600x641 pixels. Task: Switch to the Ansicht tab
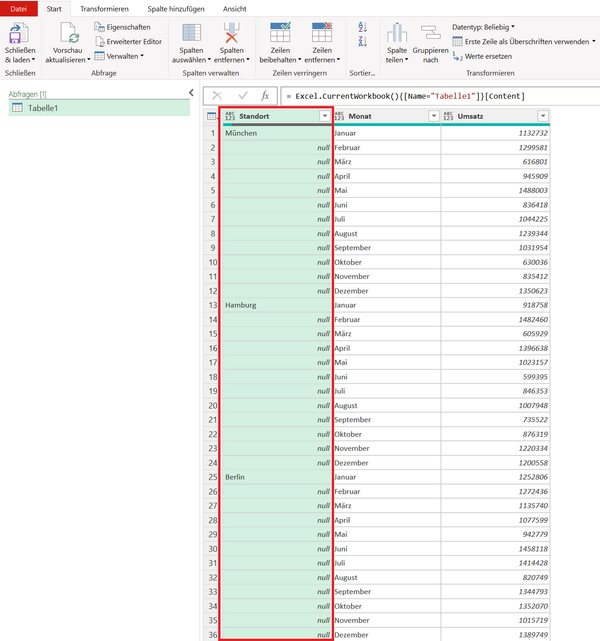[235, 9]
